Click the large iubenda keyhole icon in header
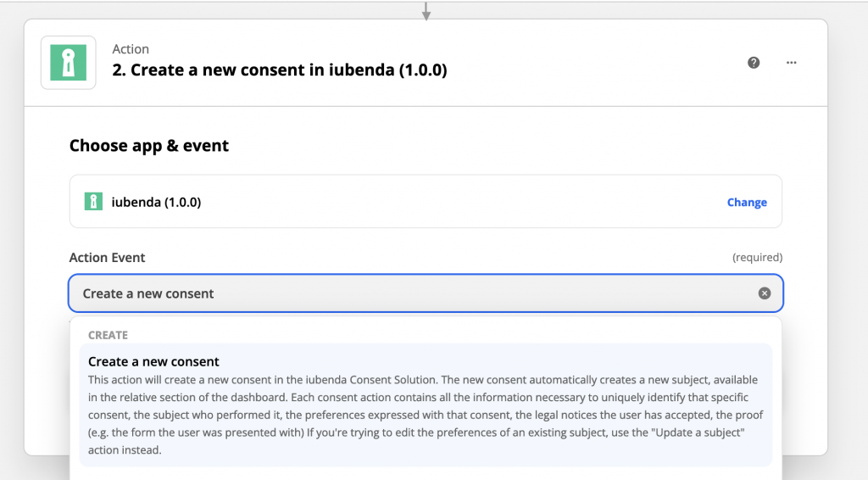Viewport: 868px width, 480px height. point(69,63)
